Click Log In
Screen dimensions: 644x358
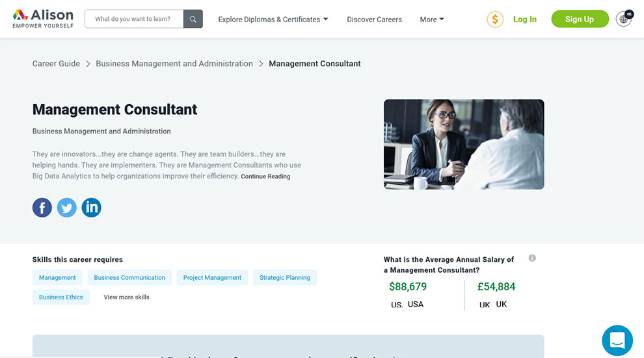pos(524,20)
